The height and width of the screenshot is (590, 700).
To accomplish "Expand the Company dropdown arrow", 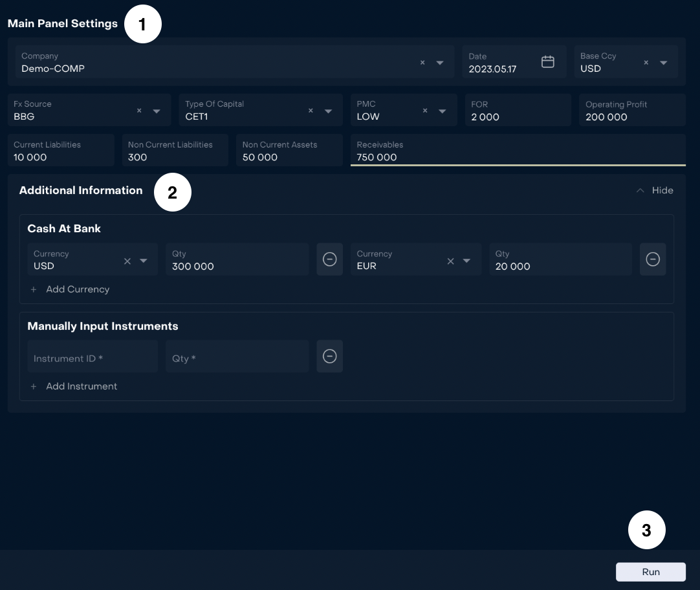I will pyautogui.click(x=440, y=63).
